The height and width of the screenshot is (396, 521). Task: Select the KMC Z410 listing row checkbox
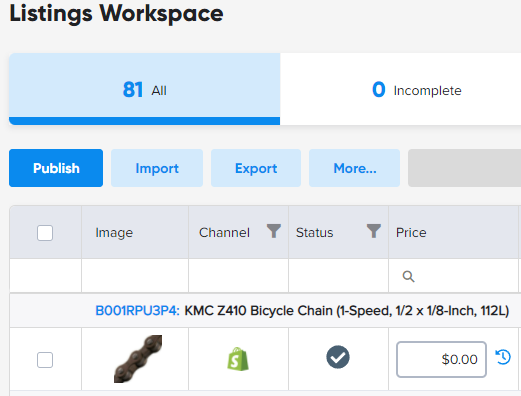click(x=45, y=360)
